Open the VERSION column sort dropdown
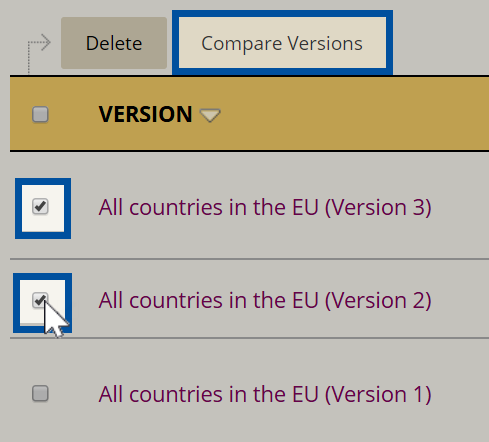The width and height of the screenshot is (489, 442). (x=210, y=115)
